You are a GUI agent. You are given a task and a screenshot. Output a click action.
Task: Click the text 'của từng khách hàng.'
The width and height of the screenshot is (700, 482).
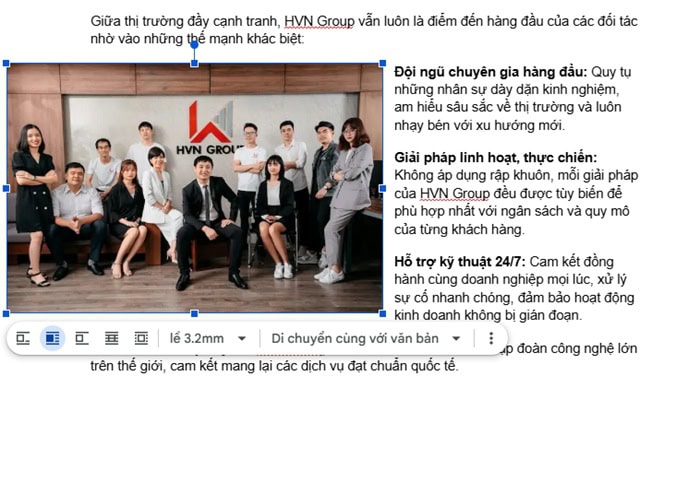(459, 229)
